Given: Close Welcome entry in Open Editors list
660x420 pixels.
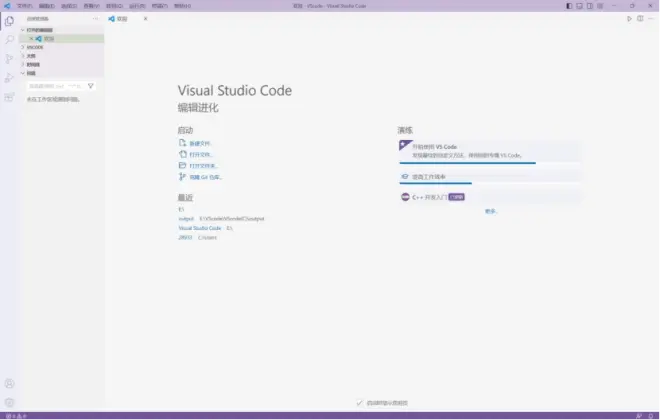Looking at the screenshot, I should pyautogui.click(x=31, y=38).
